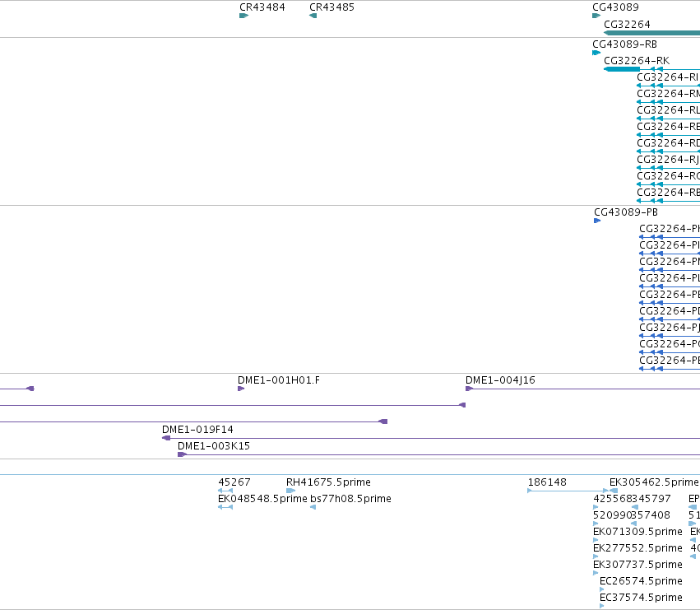Click the CG32264-PI protein label
This screenshot has height=610, width=700.
pos(670,245)
